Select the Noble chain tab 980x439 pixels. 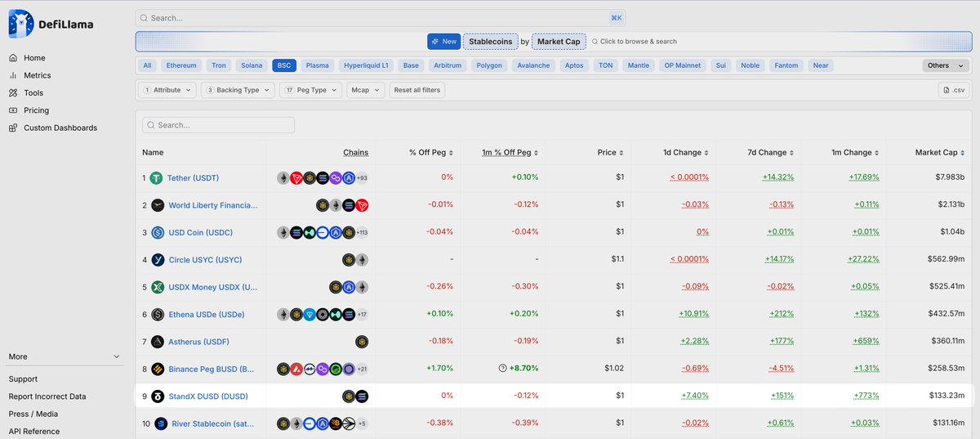tap(750, 65)
